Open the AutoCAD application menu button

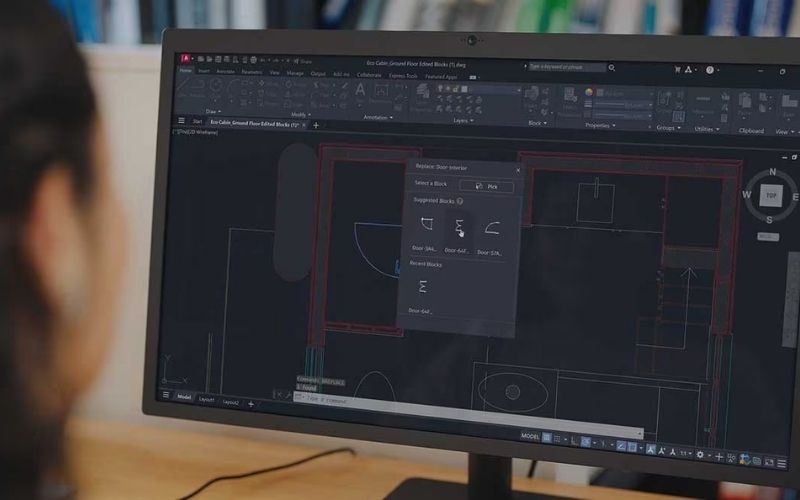click(x=186, y=58)
